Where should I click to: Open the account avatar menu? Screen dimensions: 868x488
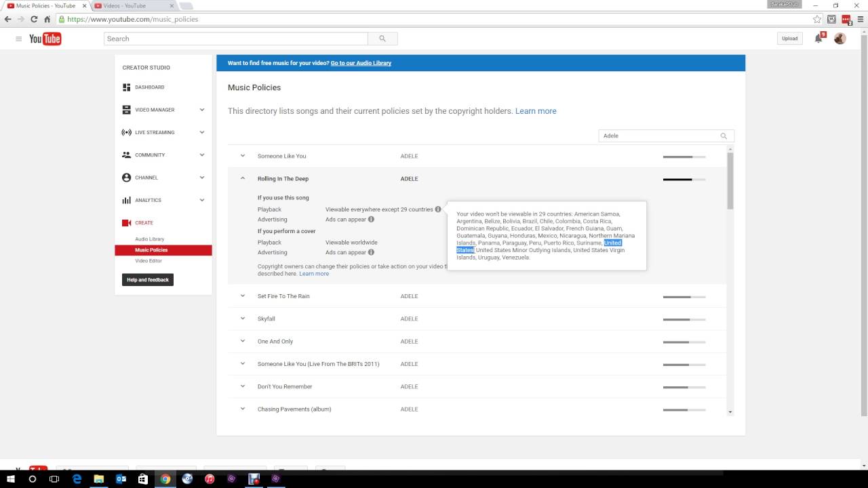click(840, 39)
